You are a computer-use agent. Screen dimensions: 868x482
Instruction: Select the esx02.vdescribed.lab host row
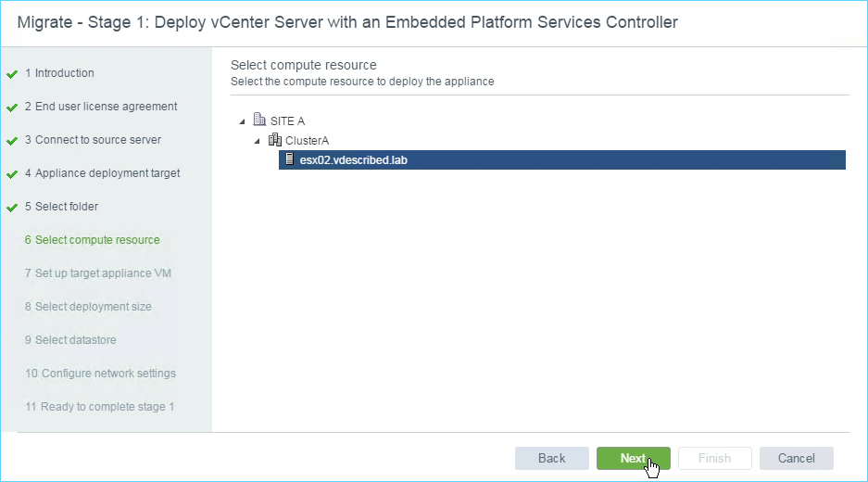click(562, 160)
